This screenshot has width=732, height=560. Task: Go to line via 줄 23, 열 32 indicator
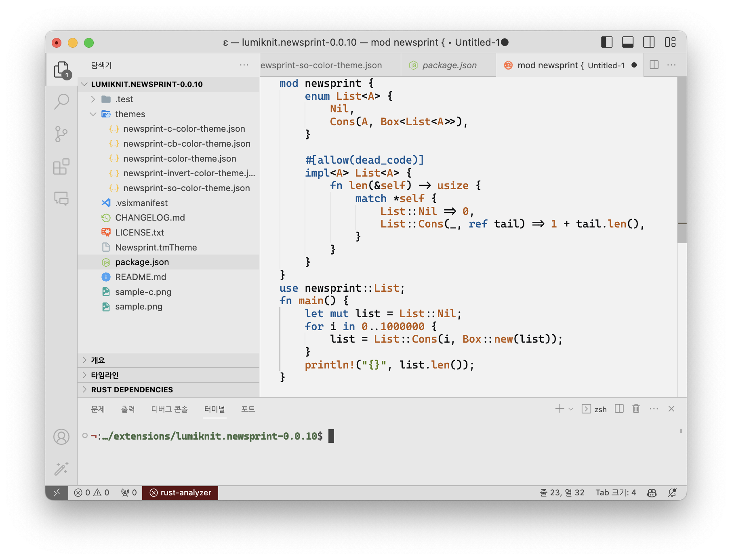coord(562,493)
